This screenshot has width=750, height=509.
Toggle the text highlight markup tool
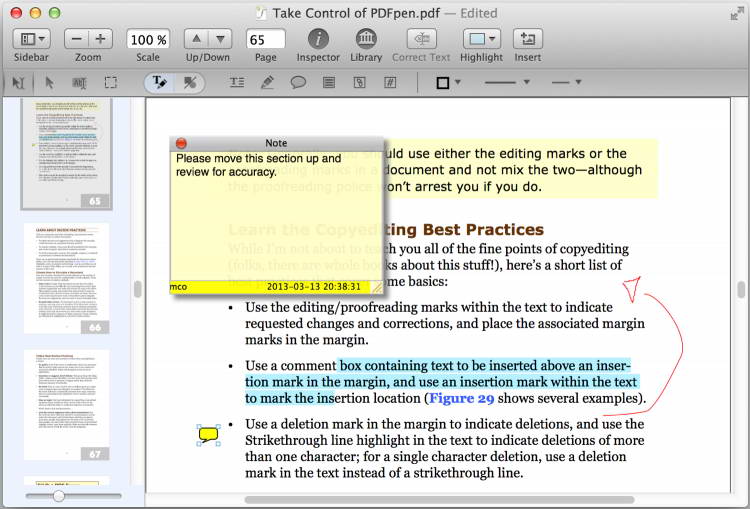click(x=160, y=83)
